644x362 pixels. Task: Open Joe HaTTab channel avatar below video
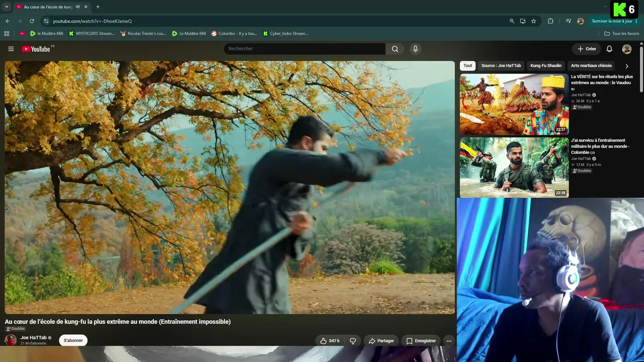coord(11,340)
